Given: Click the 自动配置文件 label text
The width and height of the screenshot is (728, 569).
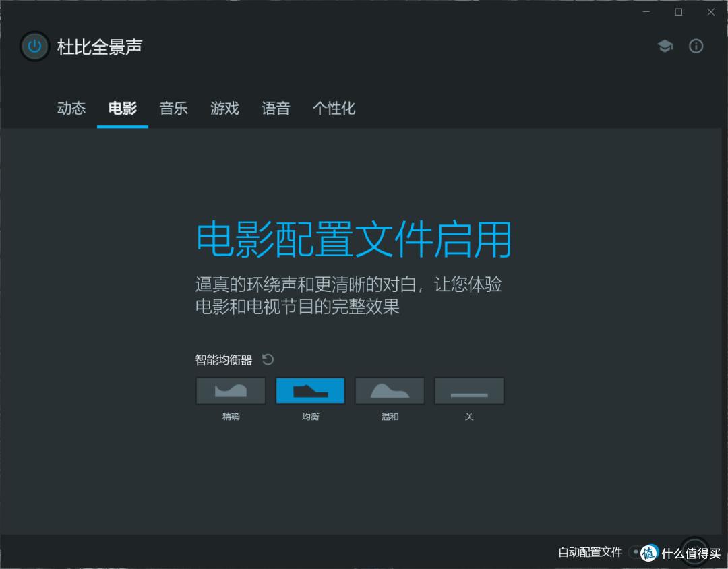Looking at the screenshot, I should click(590, 552).
